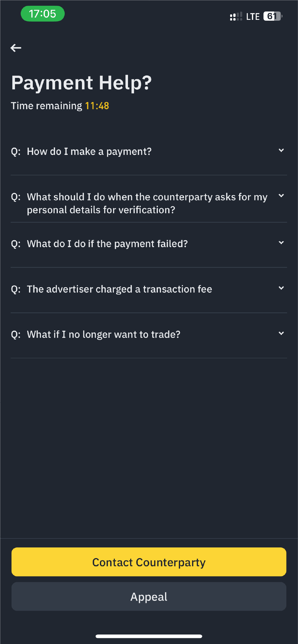The height and width of the screenshot is (644, 298).
Task: Tap the home indicator bar
Action: (x=149, y=636)
